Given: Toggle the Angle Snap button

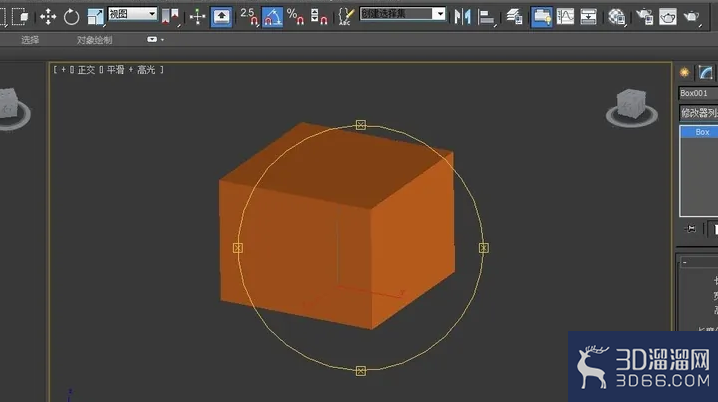Looking at the screenshot, I should click(272, 17).
